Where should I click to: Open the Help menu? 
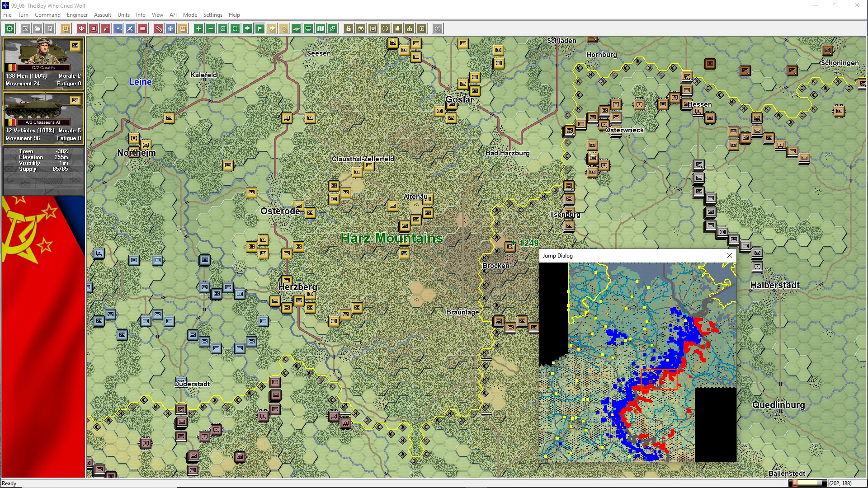[234, 15]
